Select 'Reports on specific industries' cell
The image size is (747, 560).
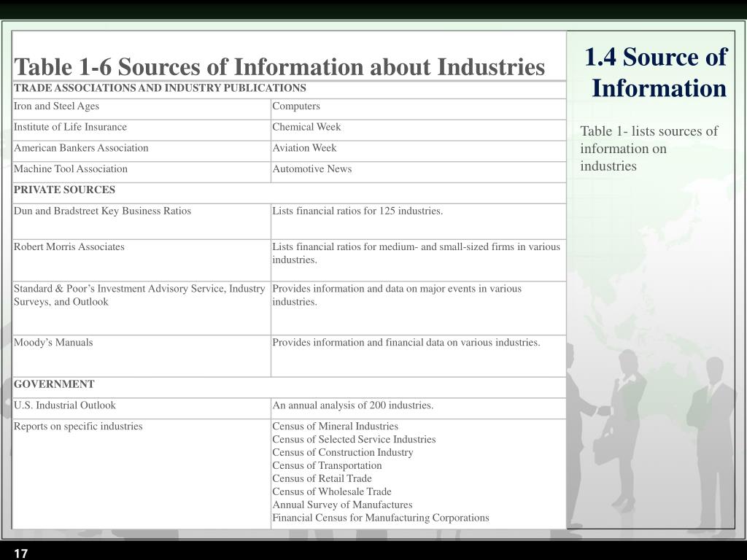click(142, 474)
